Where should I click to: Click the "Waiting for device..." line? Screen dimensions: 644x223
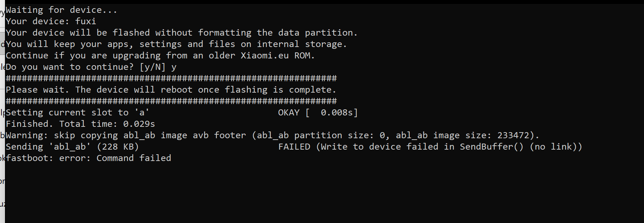(61, 10)
